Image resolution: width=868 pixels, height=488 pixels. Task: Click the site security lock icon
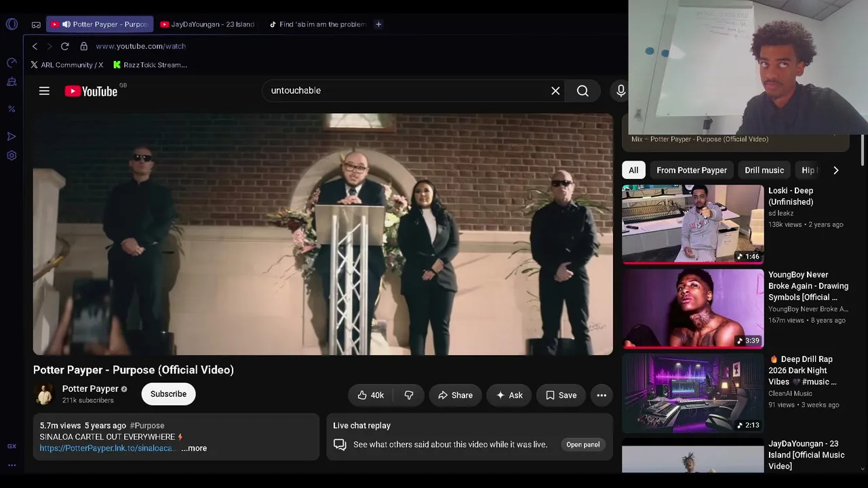tap(83, 46)
